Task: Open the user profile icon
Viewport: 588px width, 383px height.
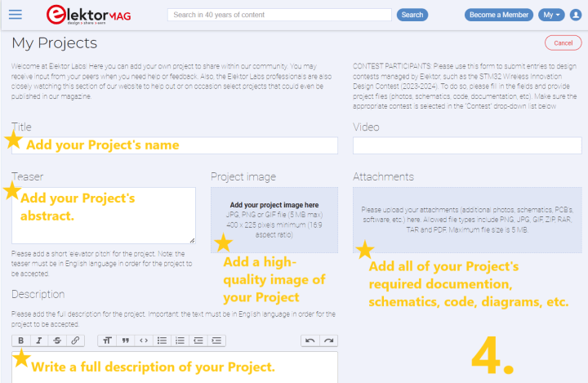Action: [x=576, y=15]
